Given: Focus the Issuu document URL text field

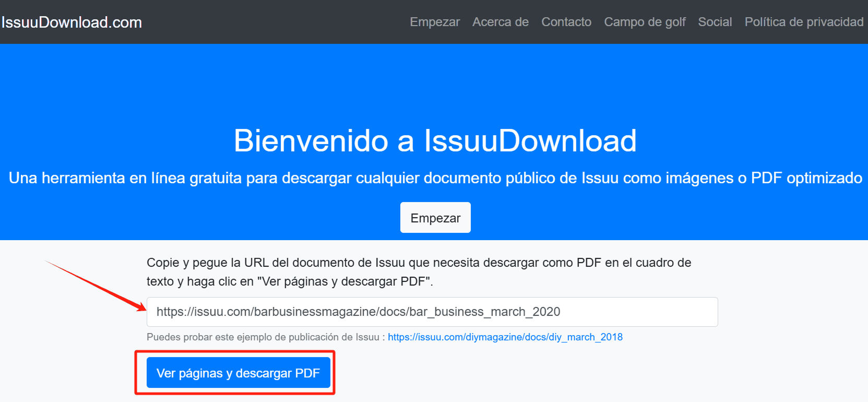Looking at the screenshot, I should pos(432,312).
